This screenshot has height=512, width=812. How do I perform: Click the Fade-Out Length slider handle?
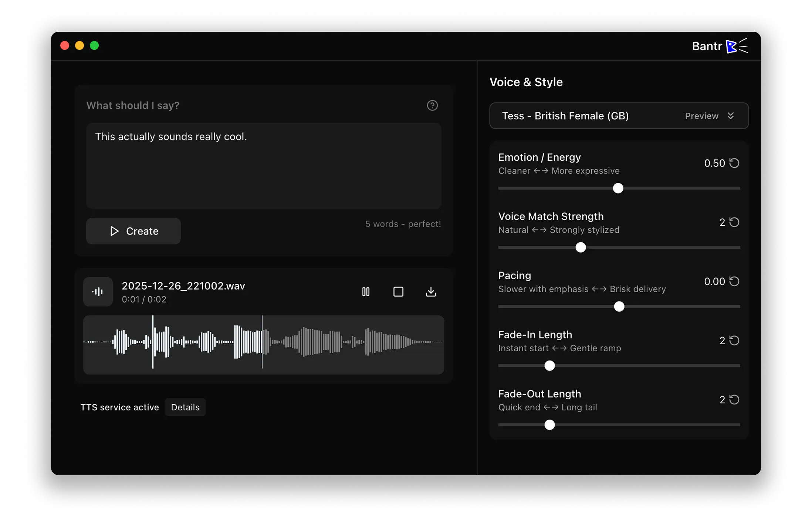pos(550,424)
